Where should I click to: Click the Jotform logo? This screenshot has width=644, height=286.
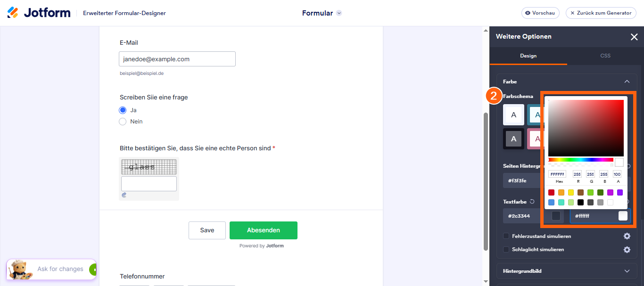point(39,13)
